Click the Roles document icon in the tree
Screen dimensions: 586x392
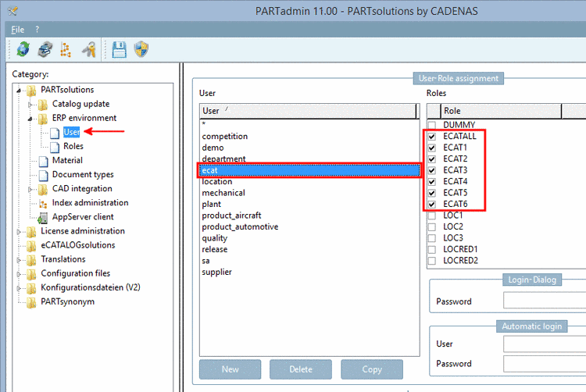[55, 147]
